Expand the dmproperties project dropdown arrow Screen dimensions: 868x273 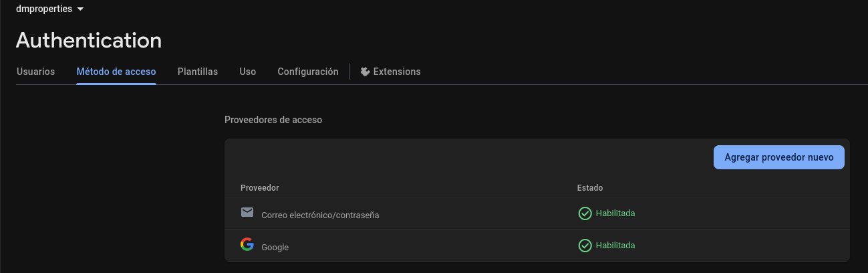[80, 9]
